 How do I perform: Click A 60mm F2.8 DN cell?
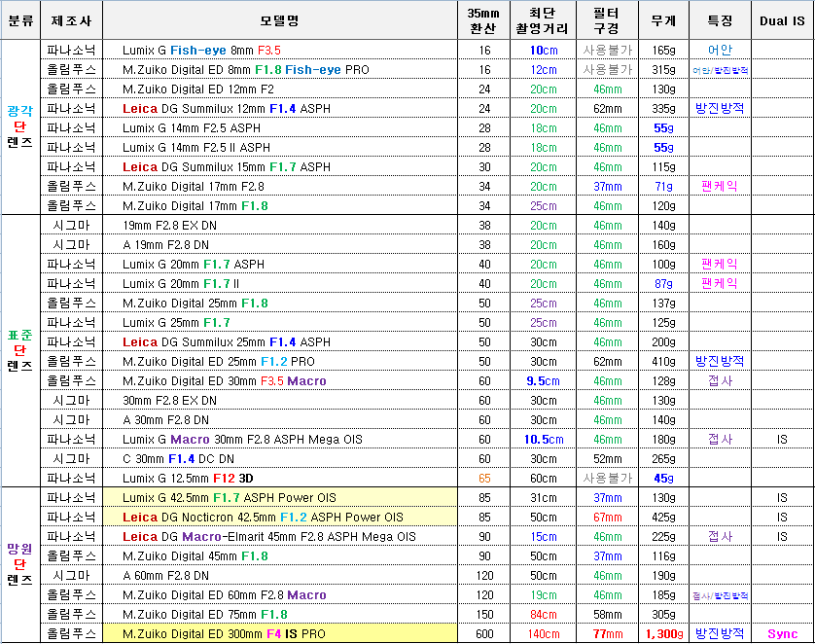(280, 575)
